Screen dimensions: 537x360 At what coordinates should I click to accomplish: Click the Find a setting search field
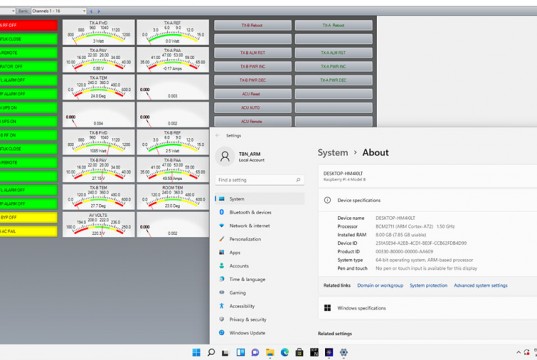(260, 180)
